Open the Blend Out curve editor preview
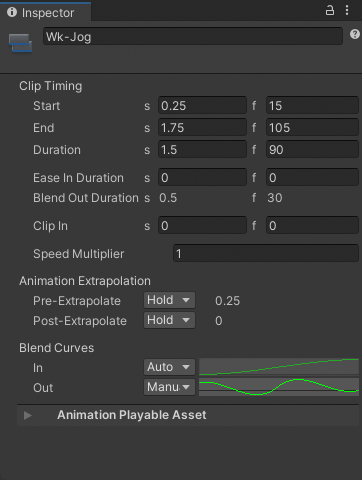The image size is (362, 480). 279,387
